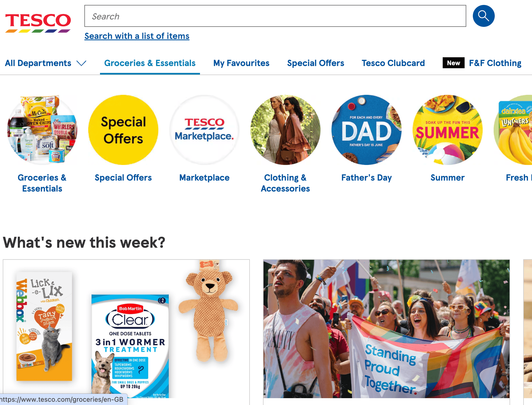The height and width of the screenshot is (405, 532).
Task: Open the Special Offers navigation tab
Action: click(x=316, y=63)
